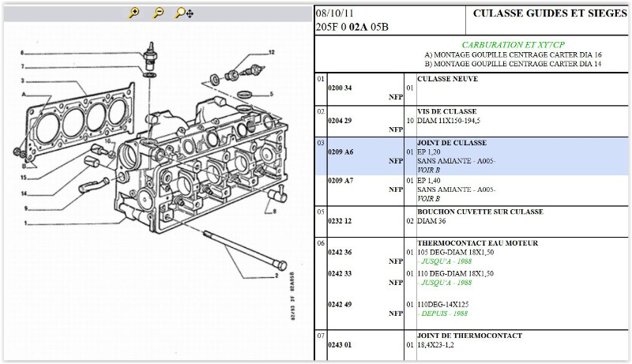Image resolution: width=632 pixels, height=364 pixels.
Task: Click callout number 3 for head gasket
Action: coord(23,81)
